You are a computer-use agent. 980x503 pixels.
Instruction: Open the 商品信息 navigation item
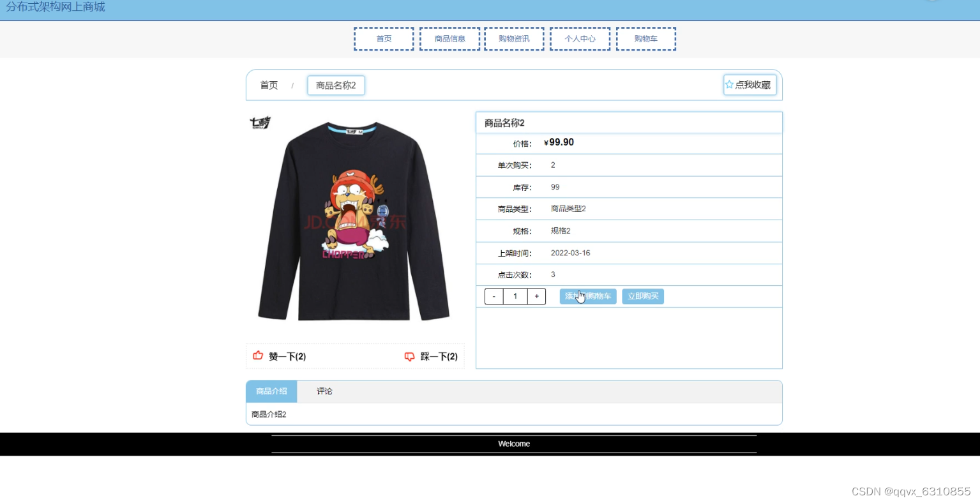click(449, 38)
